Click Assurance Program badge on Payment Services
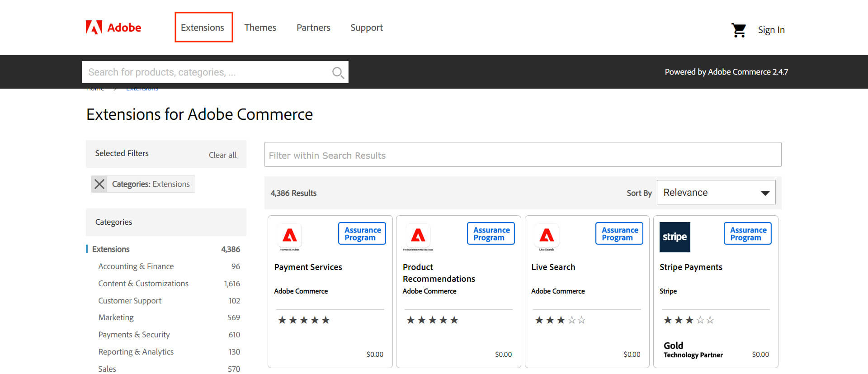Viewport: 868px width, 374px height. [362, 233]
